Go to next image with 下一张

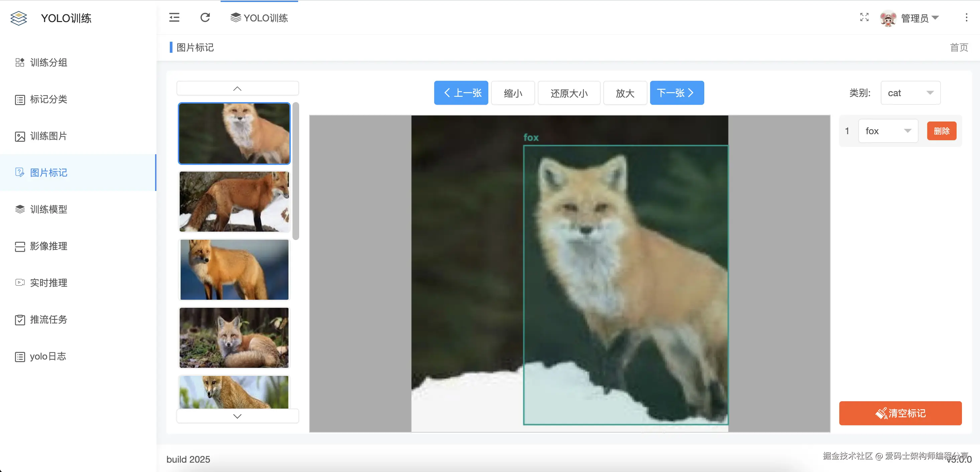(677, 93)
